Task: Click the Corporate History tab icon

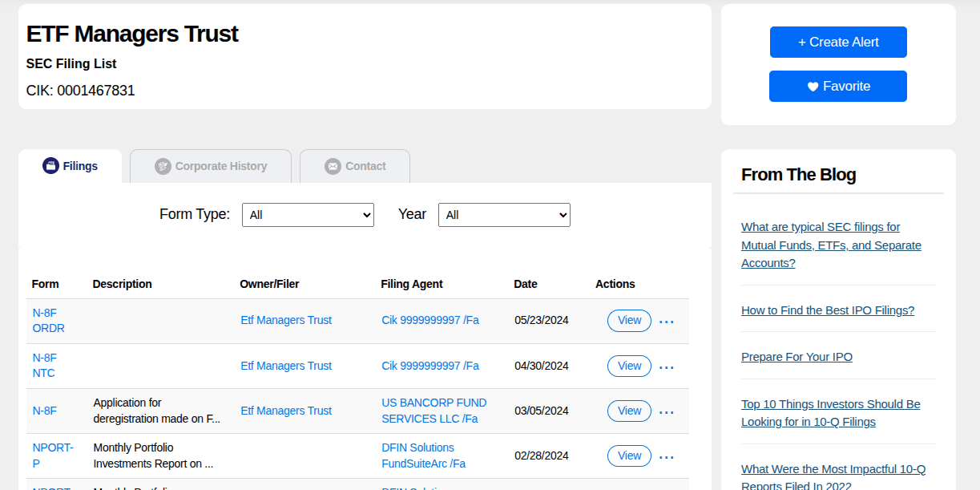Action: coord(163,166)
